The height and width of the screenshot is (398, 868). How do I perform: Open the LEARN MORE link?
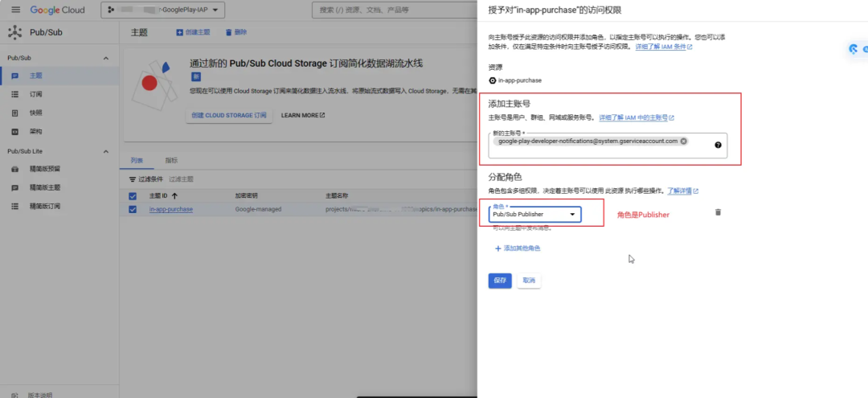303,115
